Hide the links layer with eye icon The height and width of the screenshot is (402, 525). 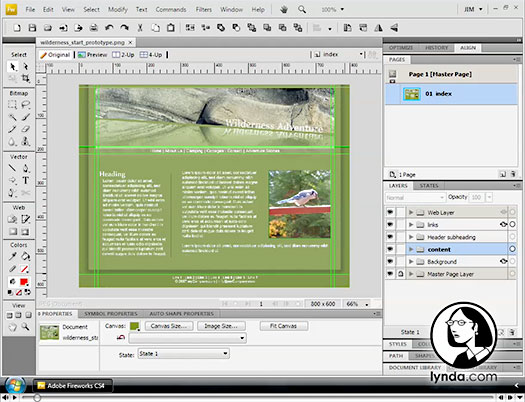coord(390,225)
